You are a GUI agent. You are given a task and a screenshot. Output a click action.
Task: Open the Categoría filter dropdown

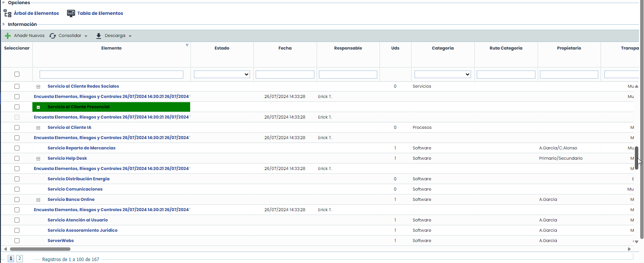point(442,74)
